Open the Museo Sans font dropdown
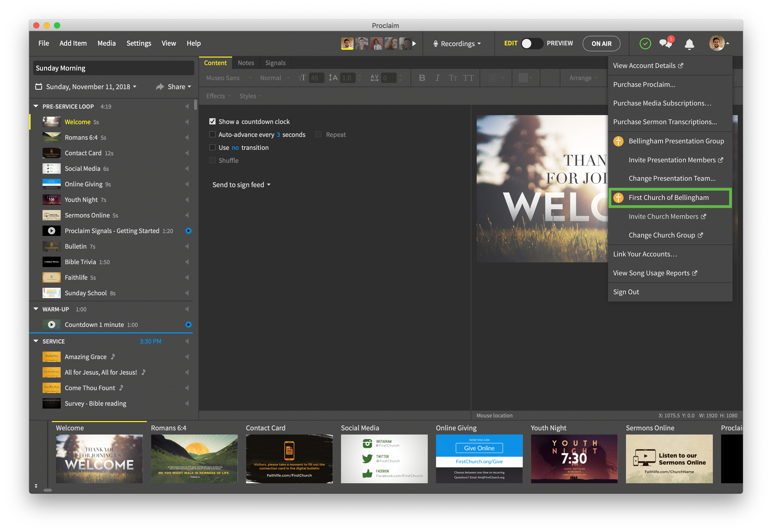This screenshot has height=532, width=772. point(229,78)
